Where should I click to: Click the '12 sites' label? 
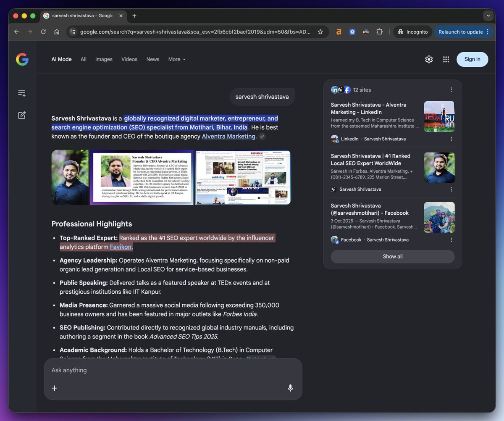[x=362, y=89]
